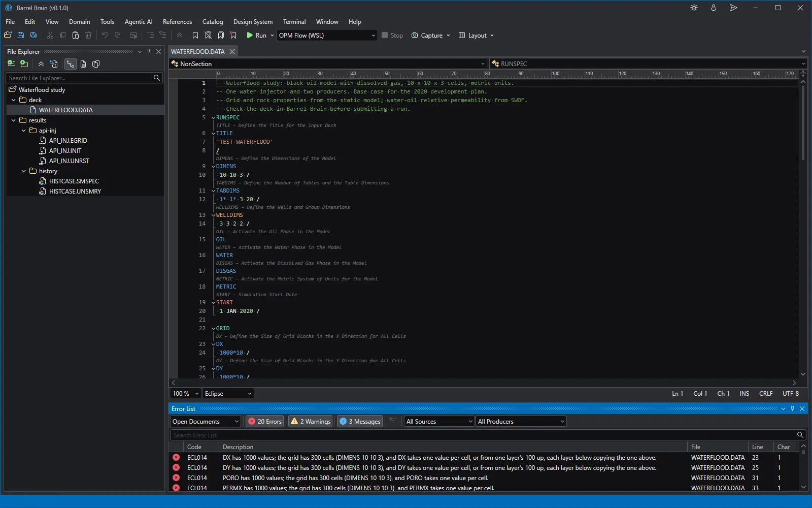The width and height of the screenshot is (812, 508).
Task: Toggle the 2 Warnings filter
Action: coord(311,421)
